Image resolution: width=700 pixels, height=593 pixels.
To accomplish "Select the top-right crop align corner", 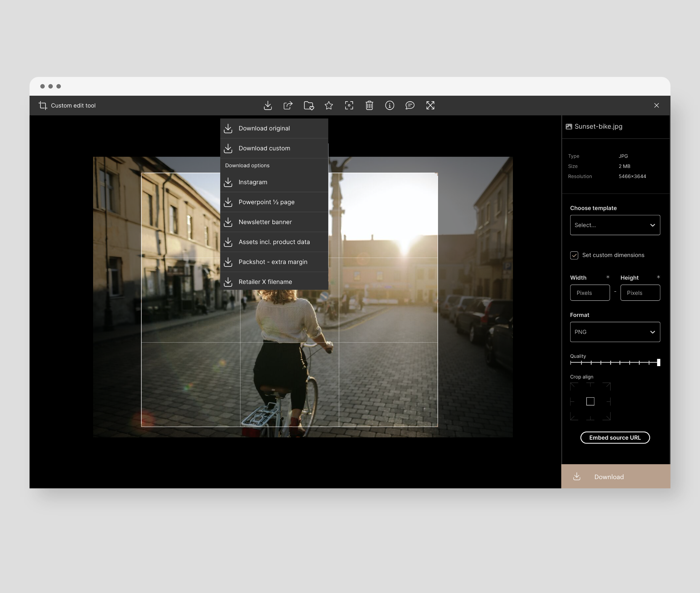I will coord(607,386).
